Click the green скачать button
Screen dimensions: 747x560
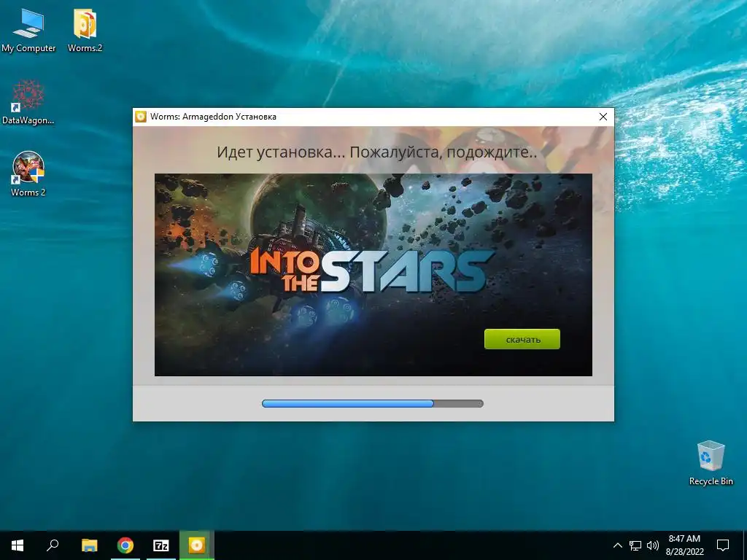pos(522,339)
